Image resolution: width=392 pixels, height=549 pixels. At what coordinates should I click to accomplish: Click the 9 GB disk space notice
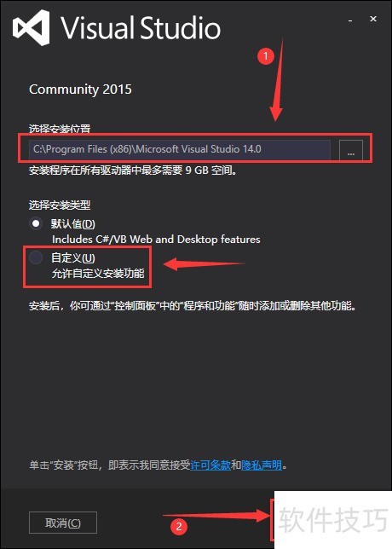tap(133, 170)
